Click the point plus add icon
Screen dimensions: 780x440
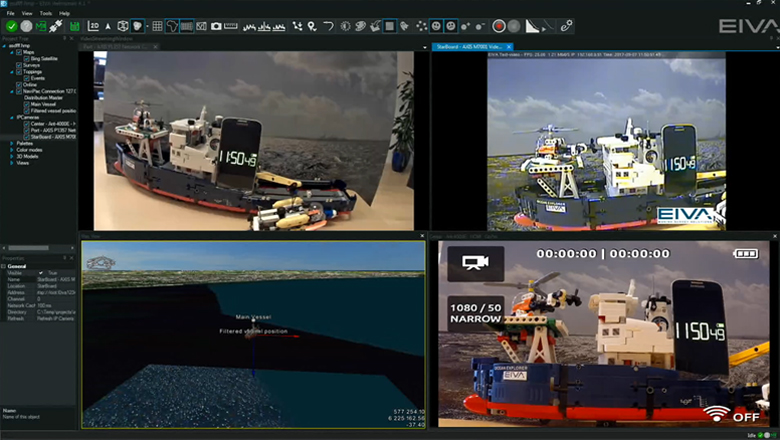pyautogui.click(x=466, y=26)
